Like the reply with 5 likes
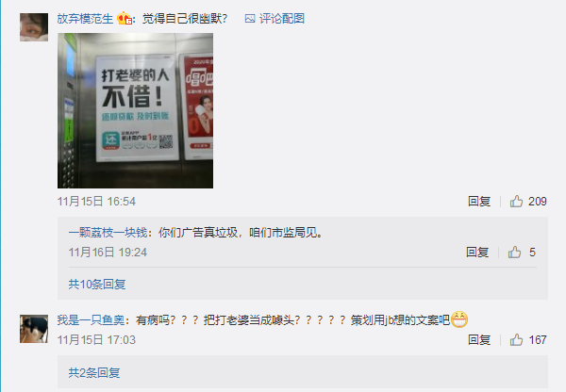The image size is (566, 392). pos(514,253)
